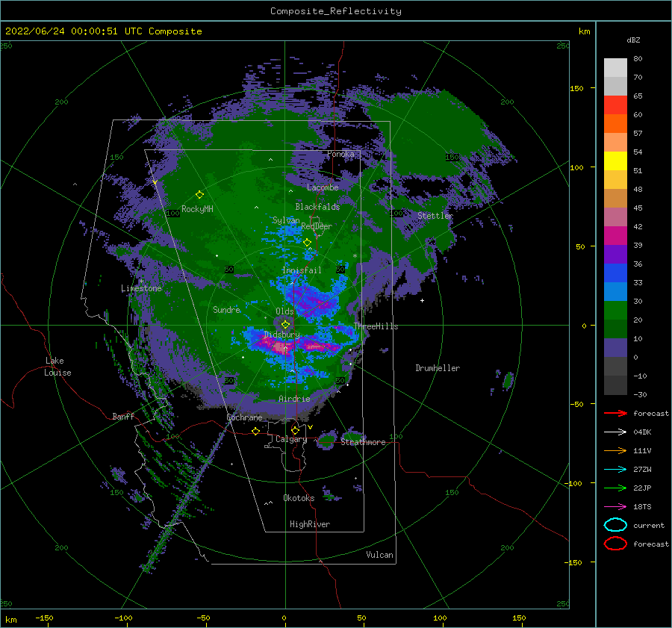Click the yellow diamond marker below Cochrane

[255, 432]
